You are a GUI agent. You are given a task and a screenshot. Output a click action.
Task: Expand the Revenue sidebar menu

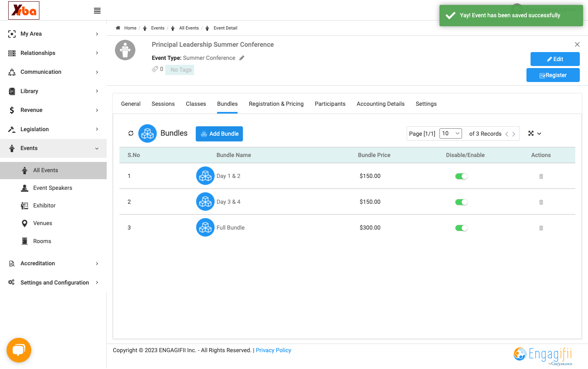point(53,110)
